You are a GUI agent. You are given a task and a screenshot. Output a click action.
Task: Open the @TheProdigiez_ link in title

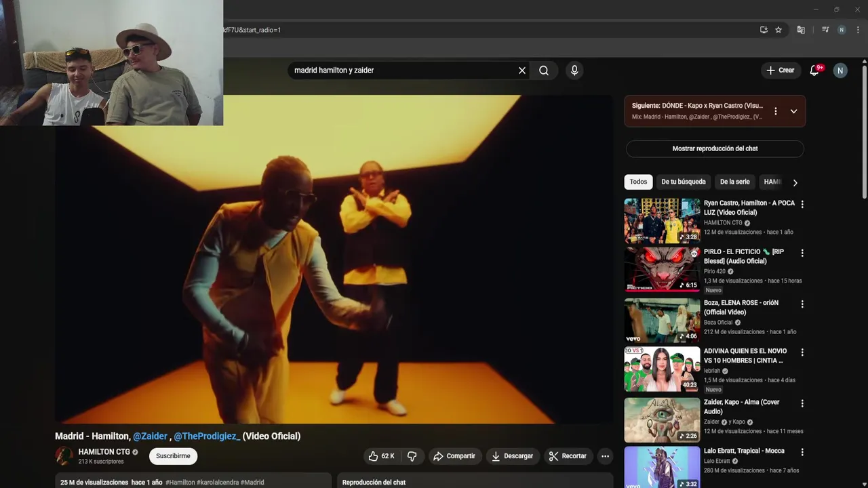coord(207,436)
